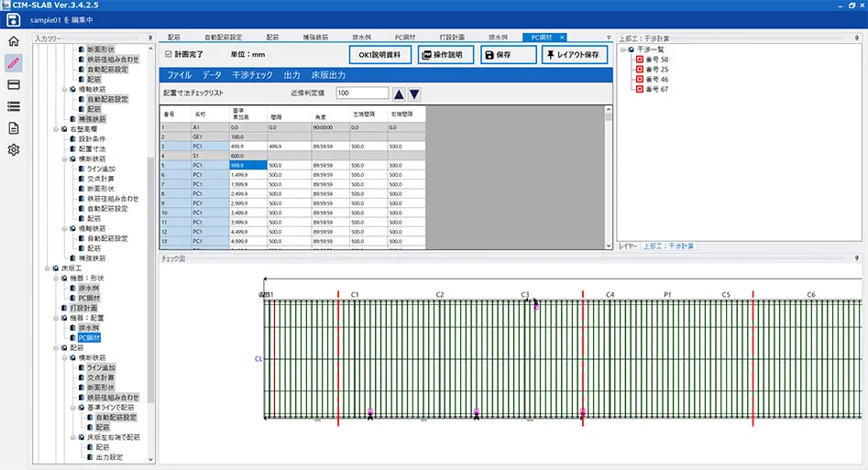Open the ファイル menu

[x=179, y=75]
